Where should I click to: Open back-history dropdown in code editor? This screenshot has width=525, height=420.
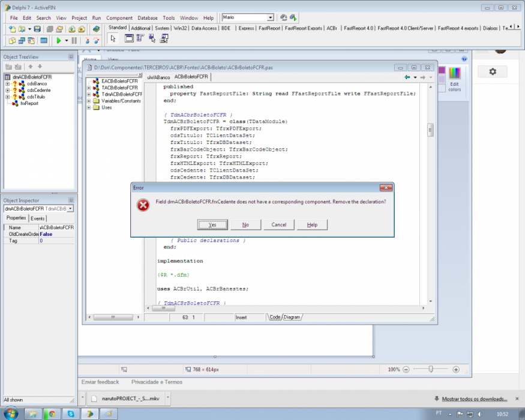click(415, 77)
